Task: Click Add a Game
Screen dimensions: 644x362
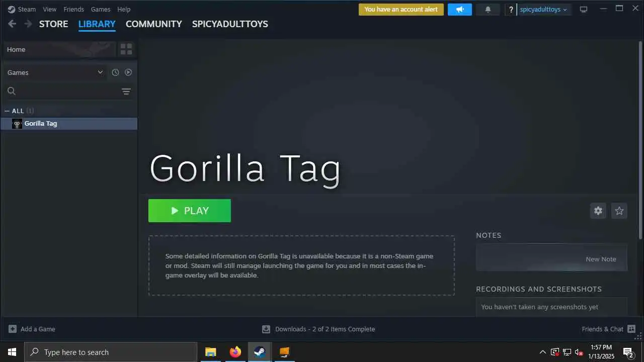Action: point(32,329)
